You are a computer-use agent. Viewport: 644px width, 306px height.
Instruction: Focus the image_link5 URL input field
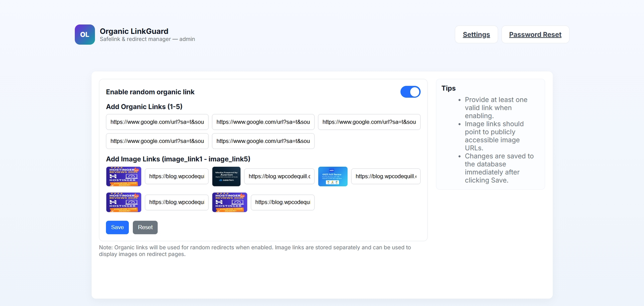click(x=282, y=202)
